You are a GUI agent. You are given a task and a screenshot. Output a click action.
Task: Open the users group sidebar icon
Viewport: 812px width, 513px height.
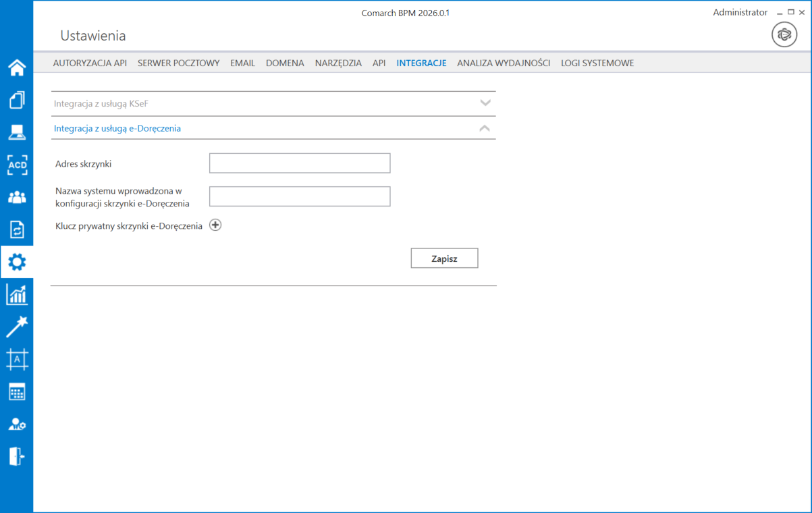coord(17,197)
